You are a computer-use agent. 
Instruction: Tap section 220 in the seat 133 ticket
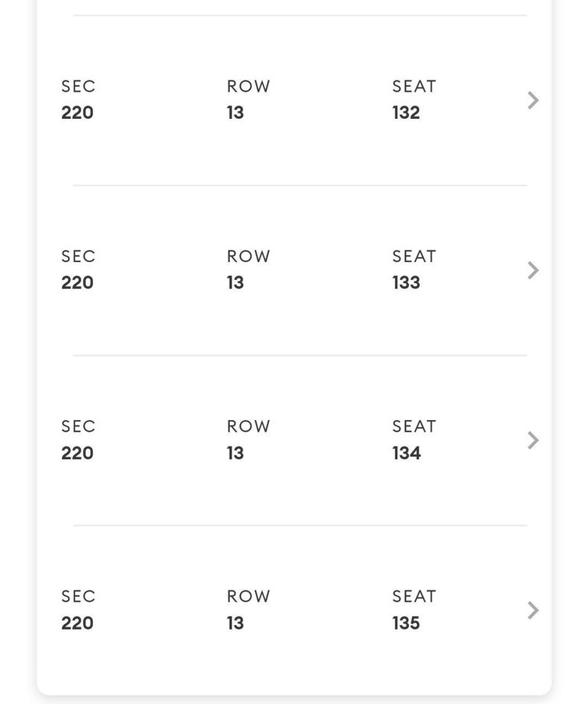coord(77,283)
